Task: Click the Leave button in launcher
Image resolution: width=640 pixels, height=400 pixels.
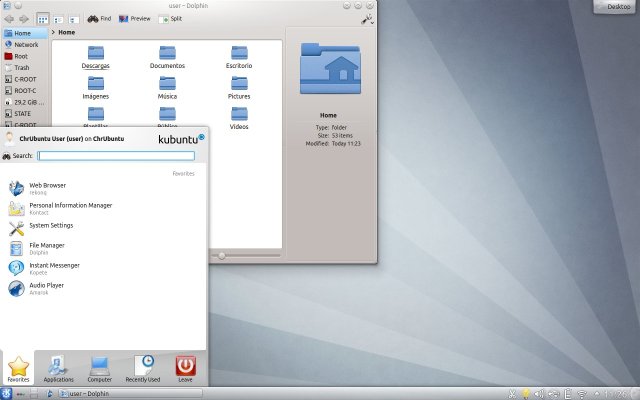Action: [185, 367]
